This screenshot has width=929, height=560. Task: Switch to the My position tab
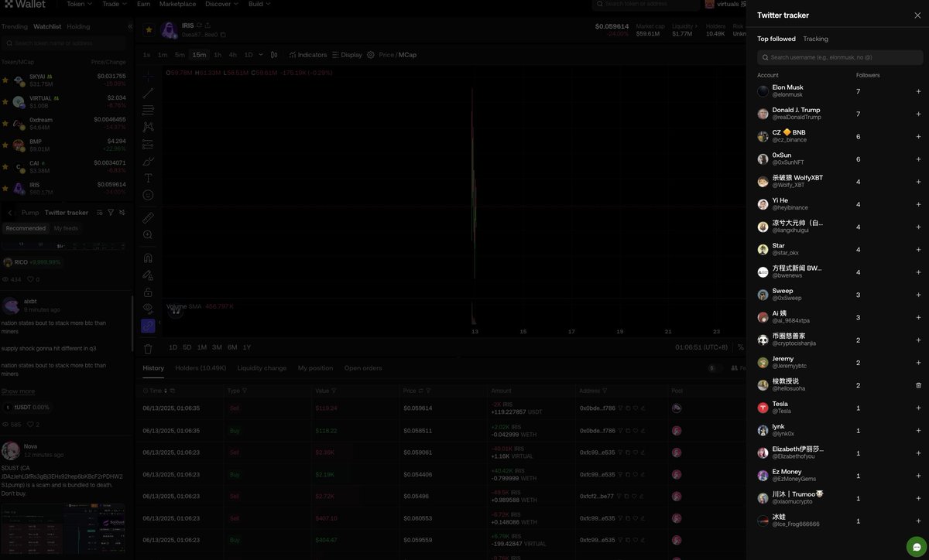coord(315,368)
